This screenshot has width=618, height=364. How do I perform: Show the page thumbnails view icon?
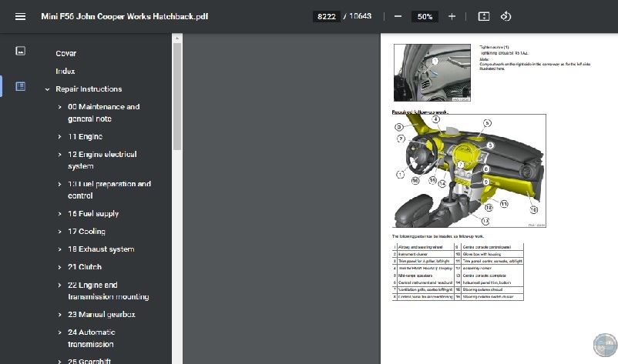[x=21, y=51]
